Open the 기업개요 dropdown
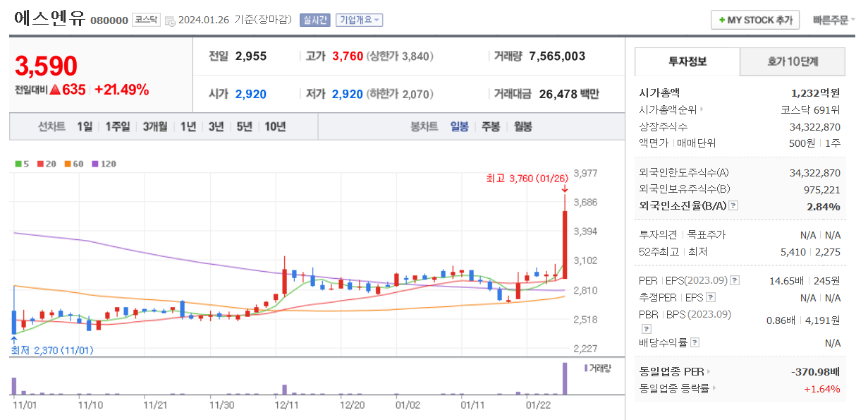 pos(360,20)
